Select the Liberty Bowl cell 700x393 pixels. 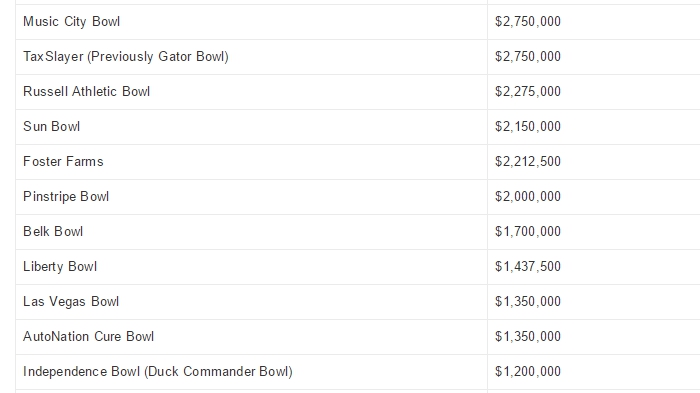(x=251, y=267)
